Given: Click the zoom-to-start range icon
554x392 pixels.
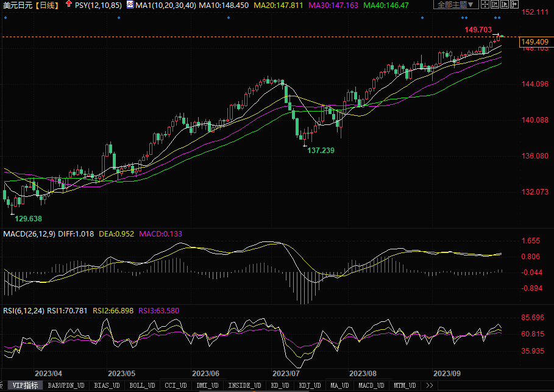Looking at the screenshot, I should tap(495, 4).
